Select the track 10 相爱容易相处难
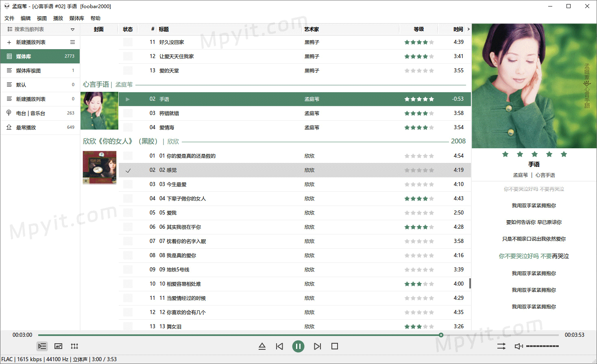 (x=295, y=284)
